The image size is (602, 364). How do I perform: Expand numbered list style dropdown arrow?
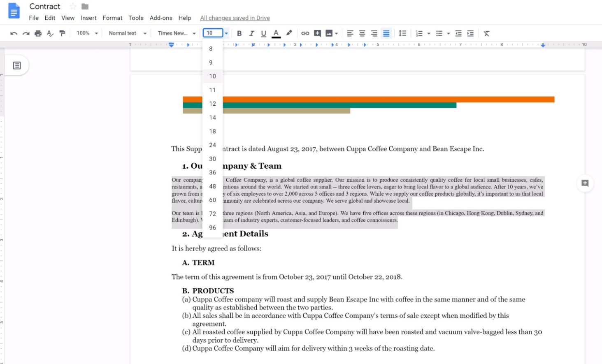click(429, 33)
